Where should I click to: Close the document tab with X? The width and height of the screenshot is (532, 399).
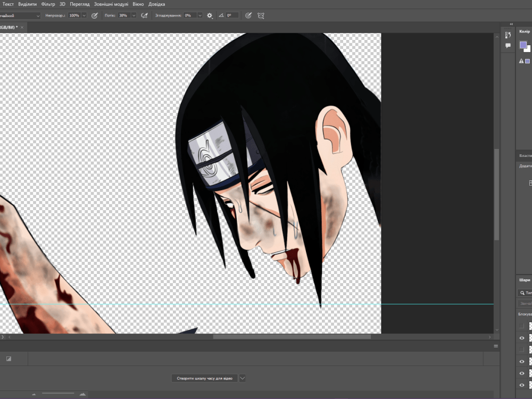click(x=22, y=27)
